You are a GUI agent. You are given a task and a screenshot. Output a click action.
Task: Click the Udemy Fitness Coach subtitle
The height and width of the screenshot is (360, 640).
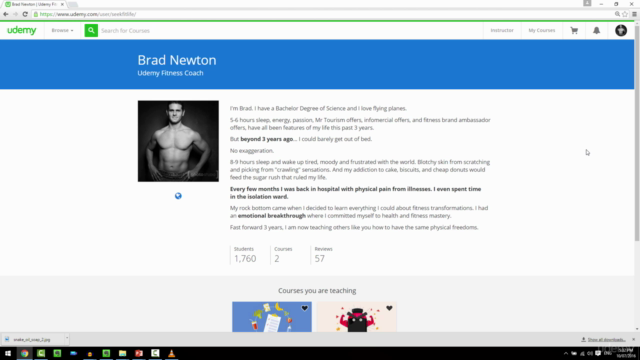click(170, 73)
